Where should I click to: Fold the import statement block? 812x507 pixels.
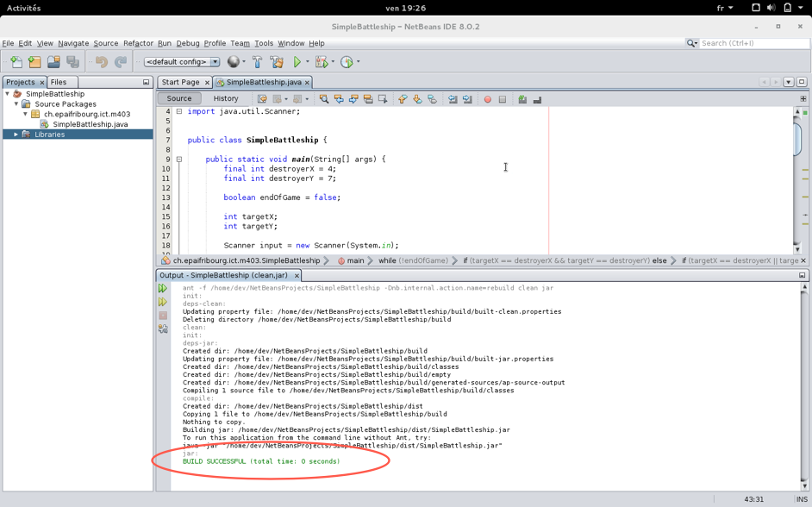(179, 111)
